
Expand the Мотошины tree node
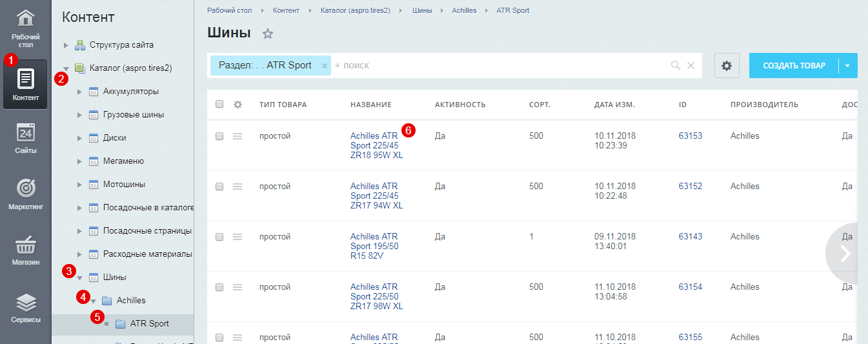79,185
